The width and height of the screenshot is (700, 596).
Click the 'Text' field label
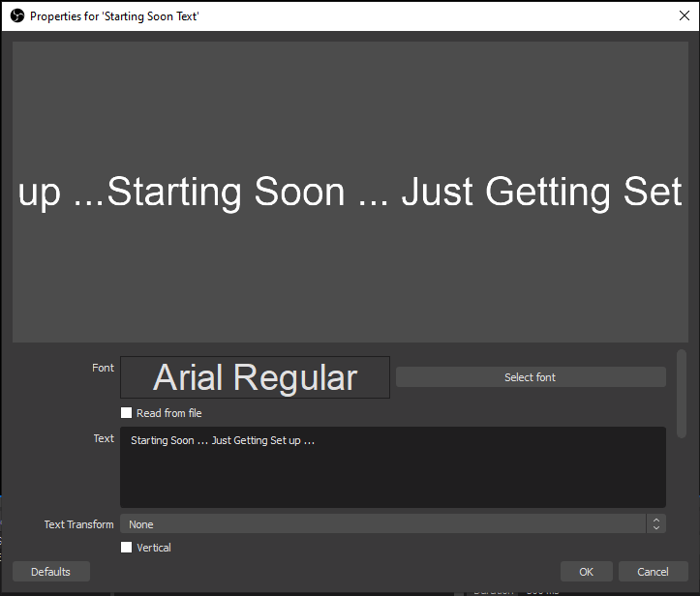(103, 438)
